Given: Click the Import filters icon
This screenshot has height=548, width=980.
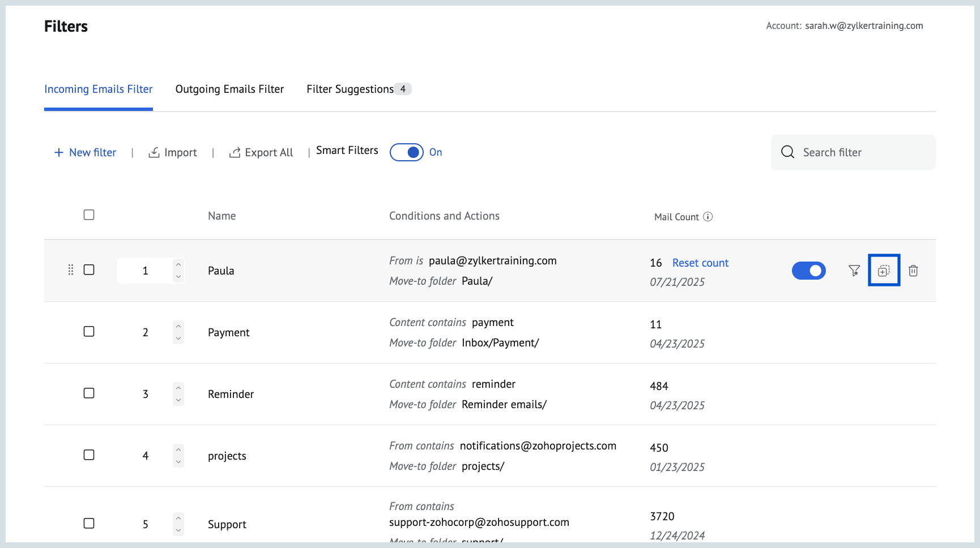Looking at the screenshot, I should [154, 152].
